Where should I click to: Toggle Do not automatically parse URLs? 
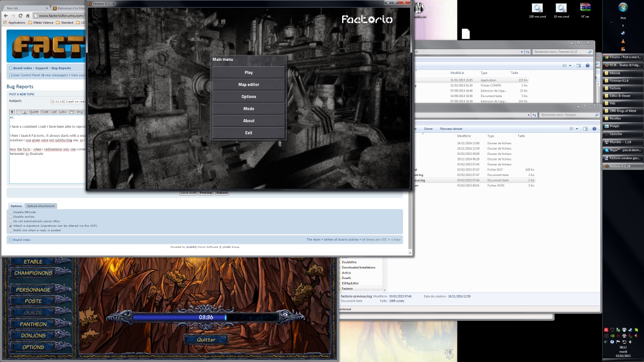(x=11, y=221)
